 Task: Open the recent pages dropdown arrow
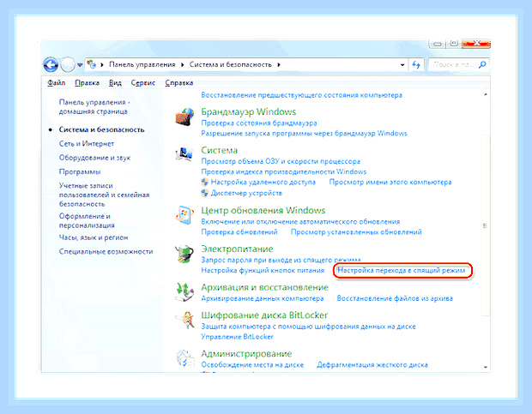[80, 64]
